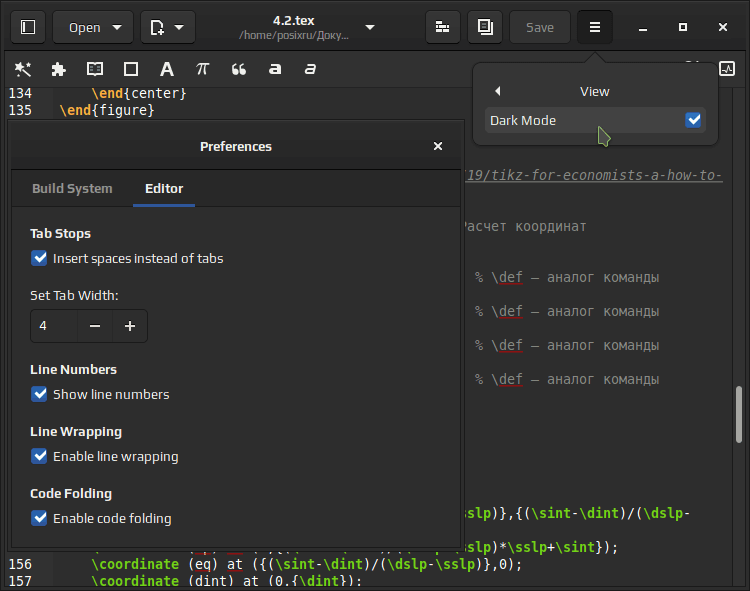The image size is (750, 591).
Task: Expand the new document dropdown arrow
Action: point(179,27)
